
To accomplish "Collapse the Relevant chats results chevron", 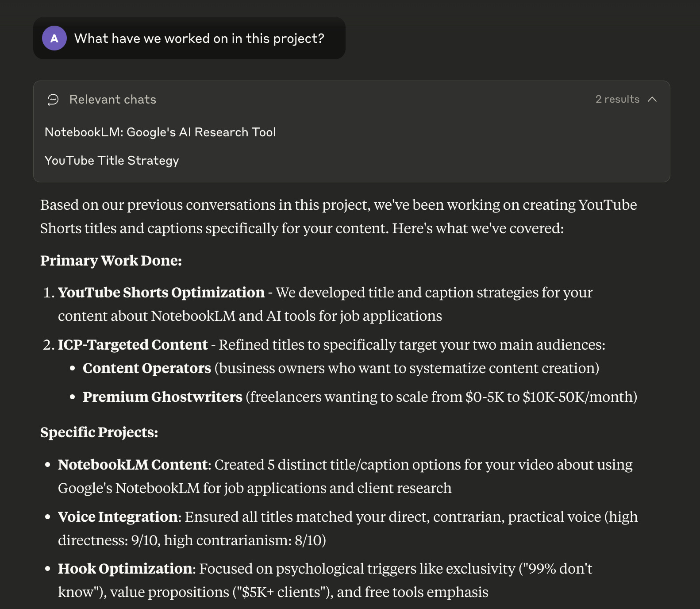I will [652, 99].
